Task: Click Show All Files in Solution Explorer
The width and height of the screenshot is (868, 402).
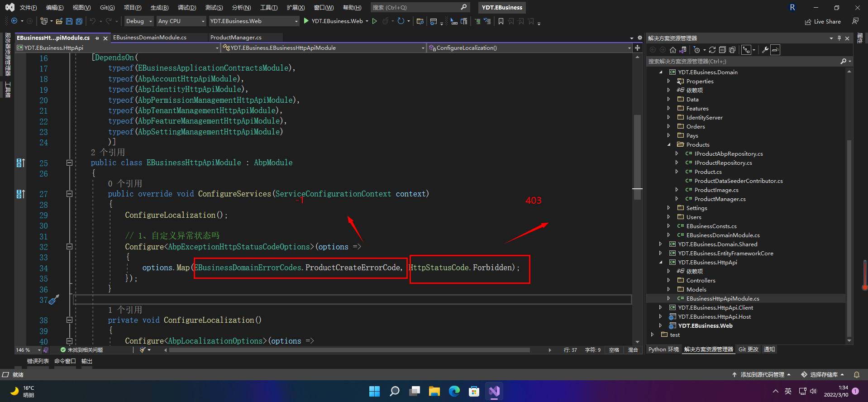Action: tap(732, 50)
